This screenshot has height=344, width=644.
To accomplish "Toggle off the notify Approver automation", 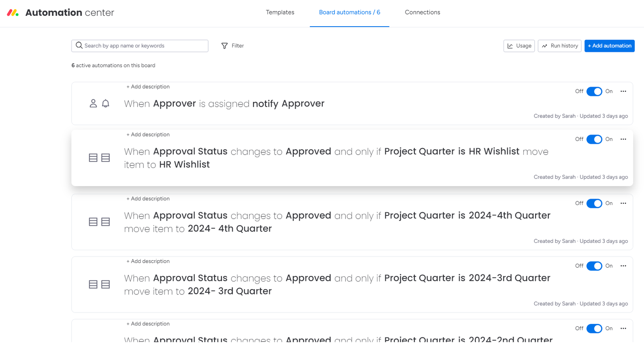I will [594, 91].
